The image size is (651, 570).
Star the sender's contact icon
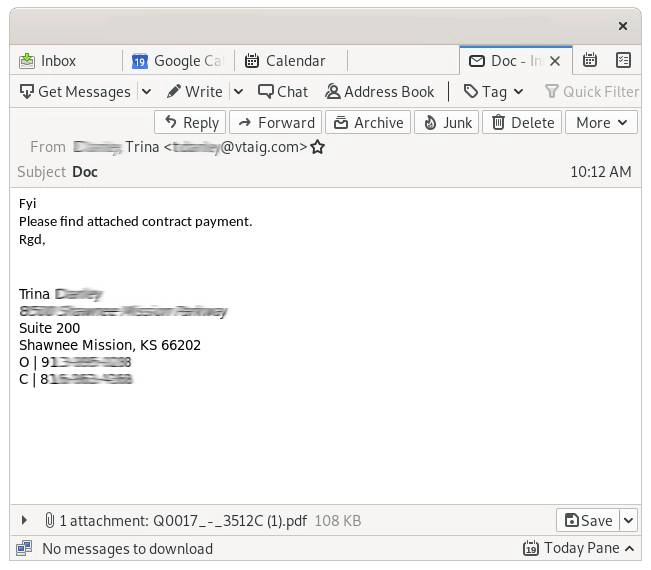tap(318, 147)
